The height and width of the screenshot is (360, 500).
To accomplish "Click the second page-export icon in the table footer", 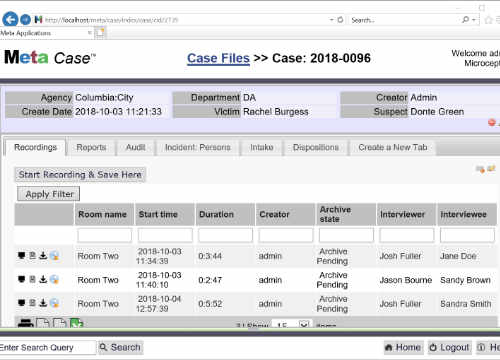I will (x=60, y=323).
